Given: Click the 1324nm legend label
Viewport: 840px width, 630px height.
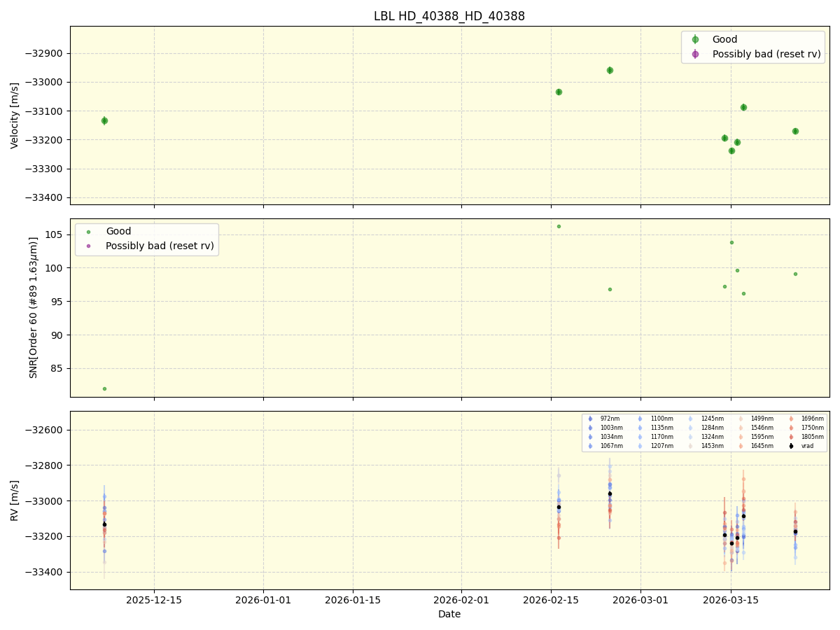Looking at the screenshot, I should (x=713, y=437).
